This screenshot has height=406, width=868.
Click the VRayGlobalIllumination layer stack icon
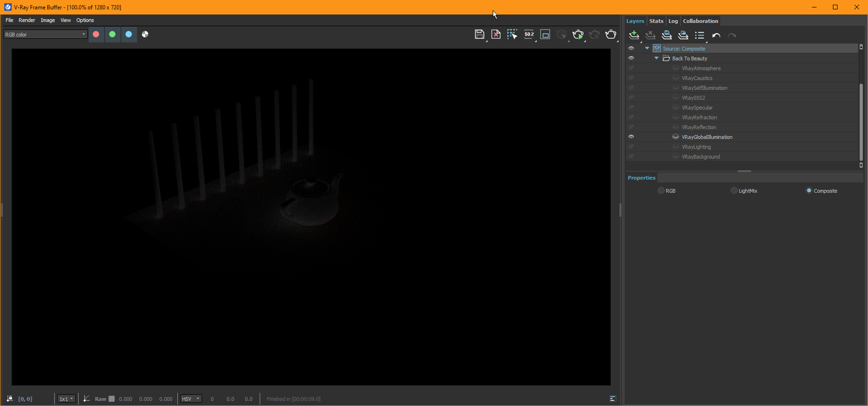pyautogui.click(x=676, y=137)
